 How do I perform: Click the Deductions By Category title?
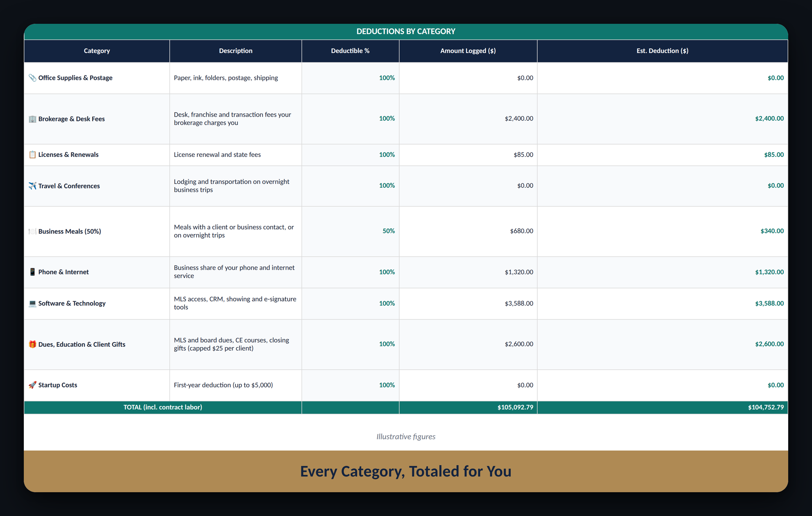[x=406, y=31]
